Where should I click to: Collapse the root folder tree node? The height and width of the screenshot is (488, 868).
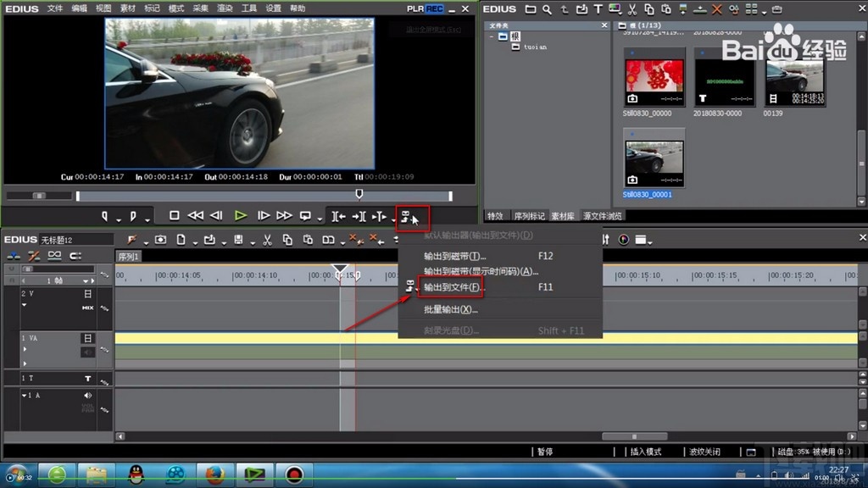pos(491,36)
